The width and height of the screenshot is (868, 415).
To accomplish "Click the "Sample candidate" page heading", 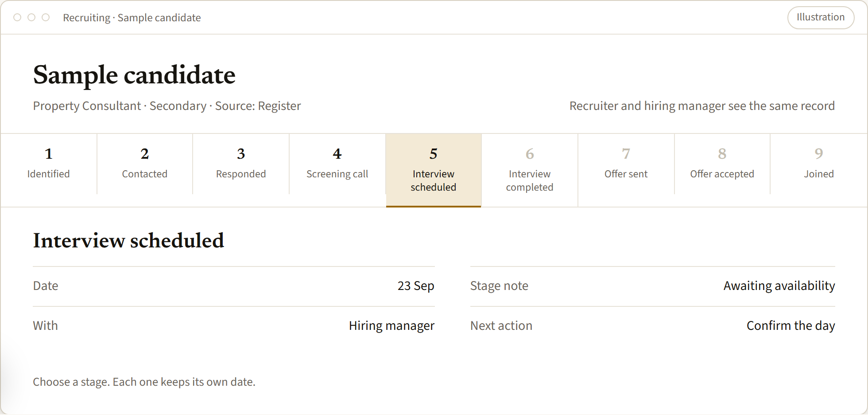I will click(134, 74).
